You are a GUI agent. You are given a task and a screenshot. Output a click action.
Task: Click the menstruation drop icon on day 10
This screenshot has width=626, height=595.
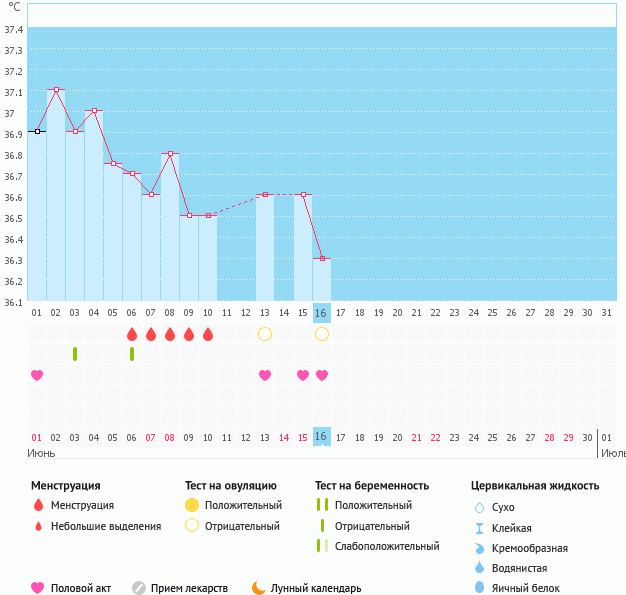(208, 334)
